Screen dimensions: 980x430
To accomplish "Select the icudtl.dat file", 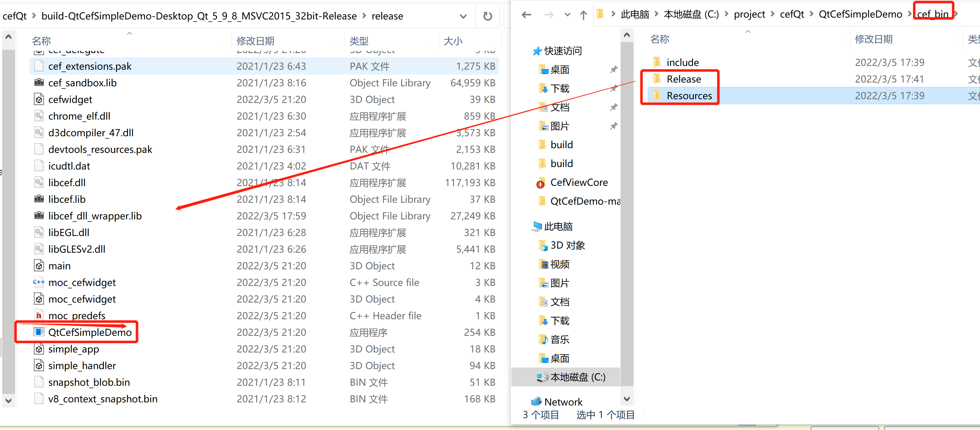I will point(69,166).
